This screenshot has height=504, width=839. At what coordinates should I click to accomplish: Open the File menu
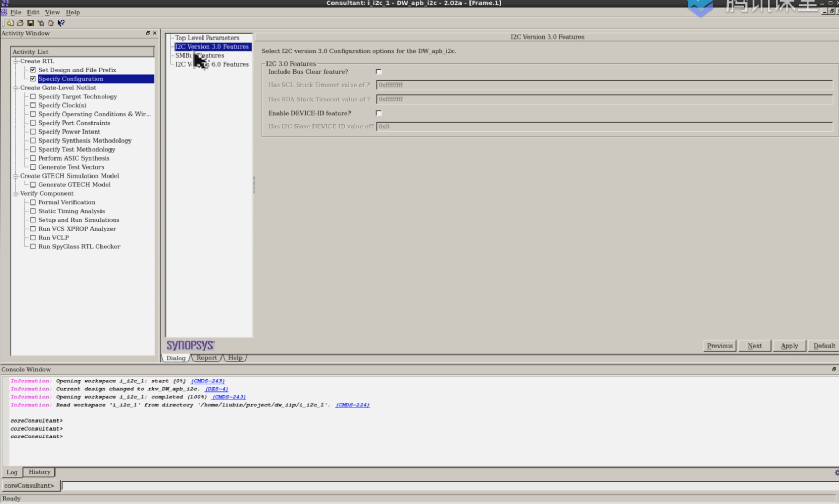16,12
